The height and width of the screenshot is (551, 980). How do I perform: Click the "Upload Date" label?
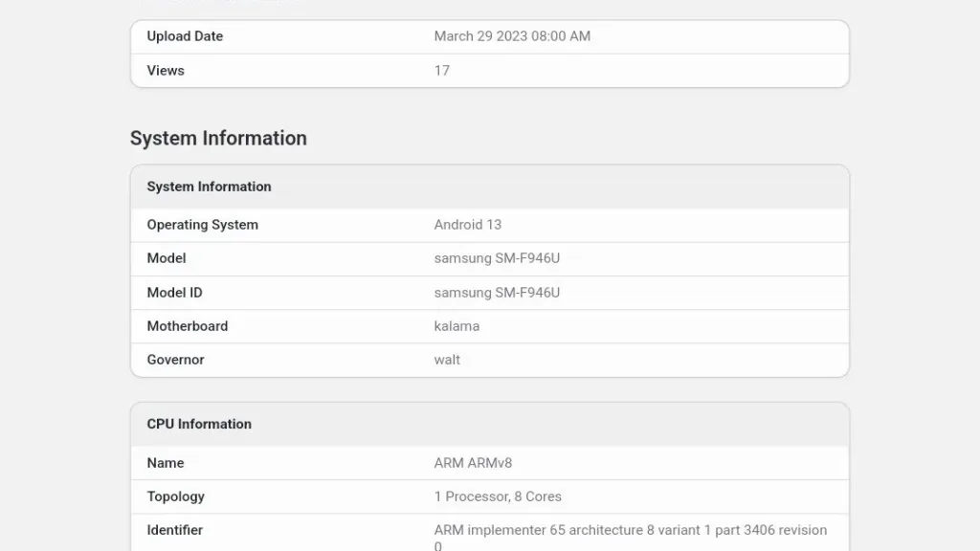coord(185,36)
